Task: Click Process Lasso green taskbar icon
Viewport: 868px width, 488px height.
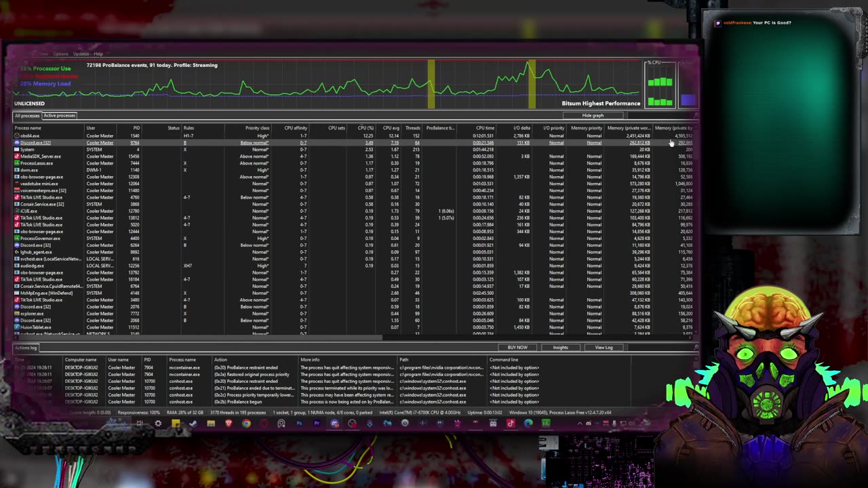Action: click(546, 424)
